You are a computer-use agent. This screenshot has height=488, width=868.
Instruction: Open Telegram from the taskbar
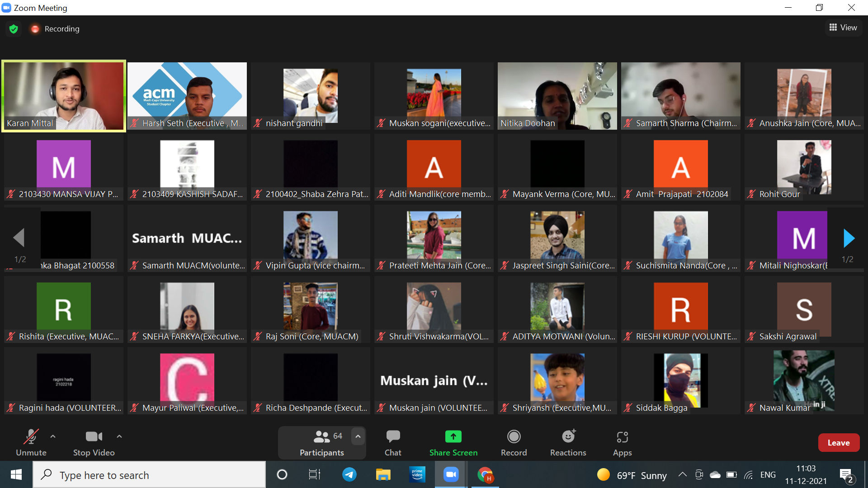pyautogui.click(x=349, y=474)
